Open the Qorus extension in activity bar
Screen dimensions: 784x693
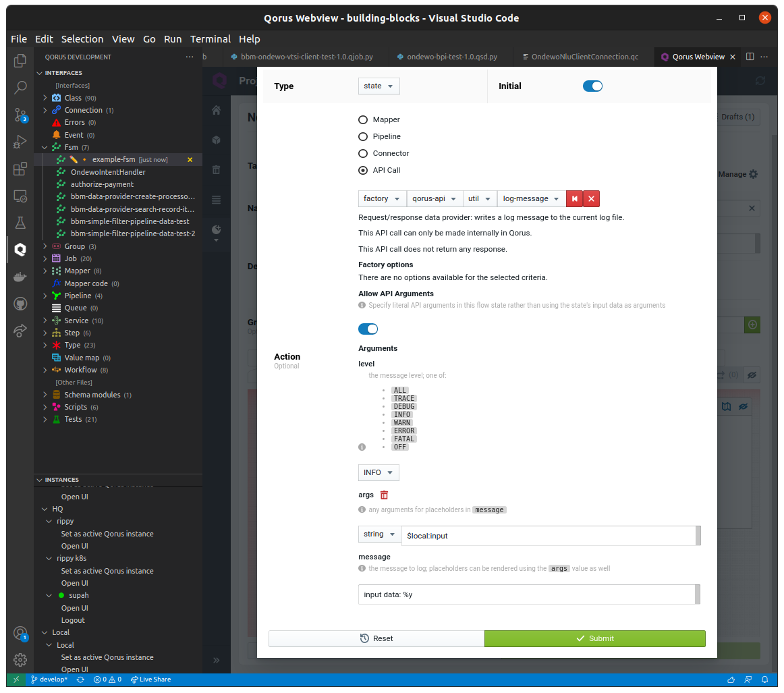coord(20,250)
